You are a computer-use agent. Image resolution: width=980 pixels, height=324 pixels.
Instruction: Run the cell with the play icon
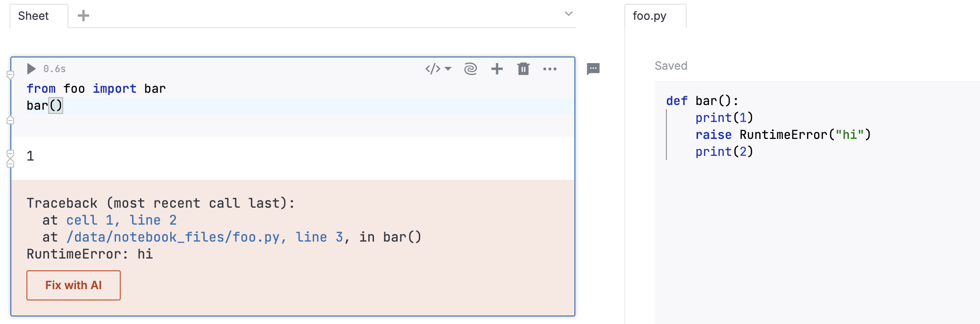click(x=31, y=69)
